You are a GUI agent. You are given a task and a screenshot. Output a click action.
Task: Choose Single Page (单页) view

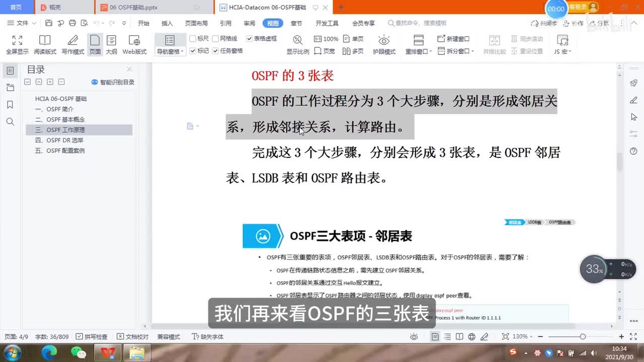click(x=353, y=39)
